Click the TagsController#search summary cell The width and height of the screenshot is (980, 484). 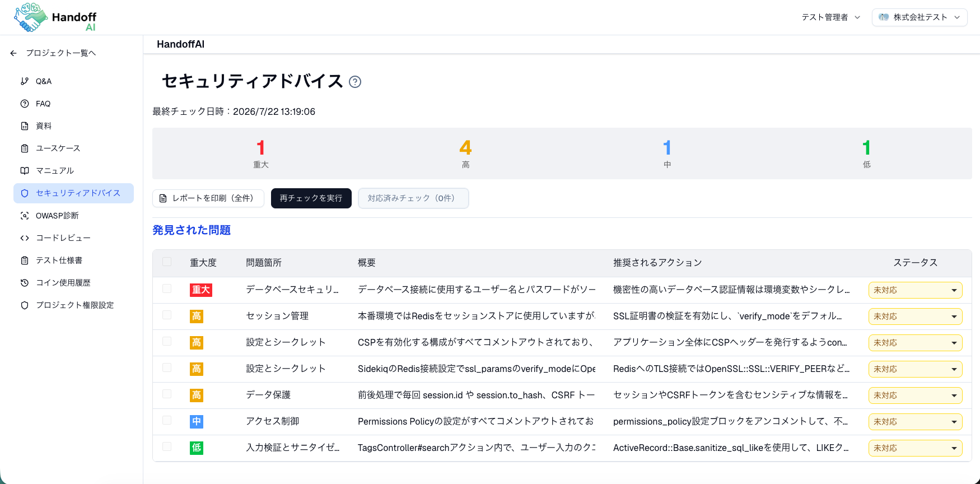click(477, 448)
